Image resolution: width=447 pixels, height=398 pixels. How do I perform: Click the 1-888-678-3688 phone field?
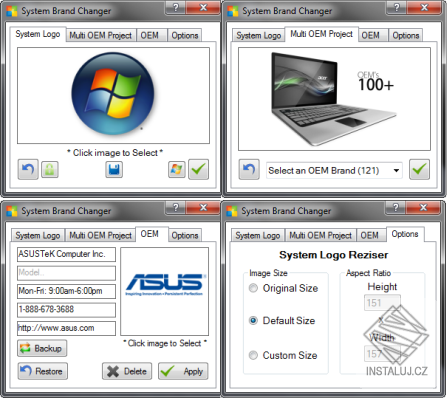tap(66, 309)
